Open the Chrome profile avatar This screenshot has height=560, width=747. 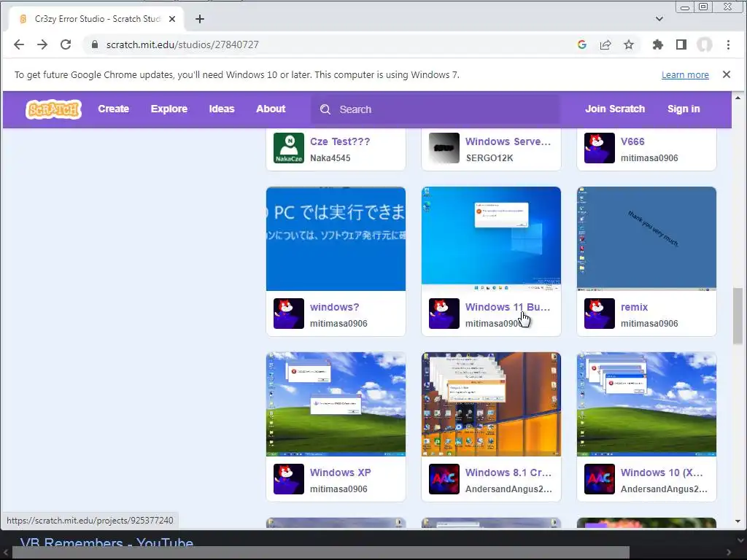pyautogui.click(x=705, y=44)
